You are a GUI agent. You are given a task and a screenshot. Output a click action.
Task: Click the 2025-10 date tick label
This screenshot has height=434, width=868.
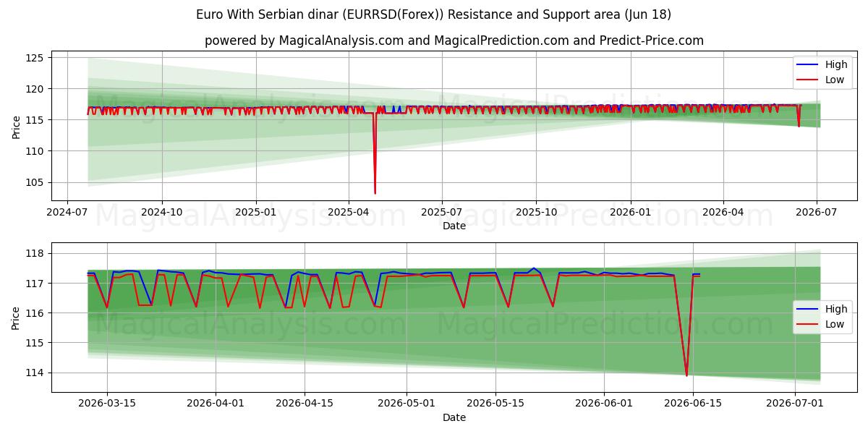click(x=536, y=213)
